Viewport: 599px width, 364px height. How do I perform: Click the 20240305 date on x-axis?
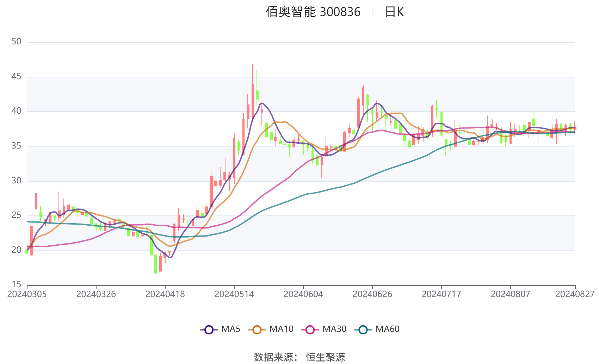[x=27, y=294]
